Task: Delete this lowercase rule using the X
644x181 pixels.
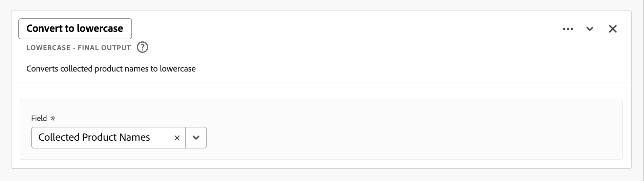Action: [613, 29]
